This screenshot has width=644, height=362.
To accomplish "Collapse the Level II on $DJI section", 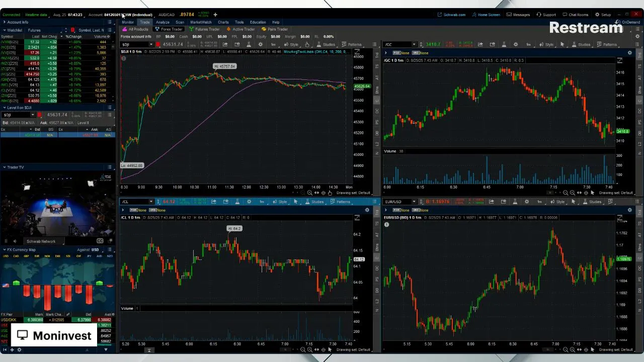I will [4, 108].
